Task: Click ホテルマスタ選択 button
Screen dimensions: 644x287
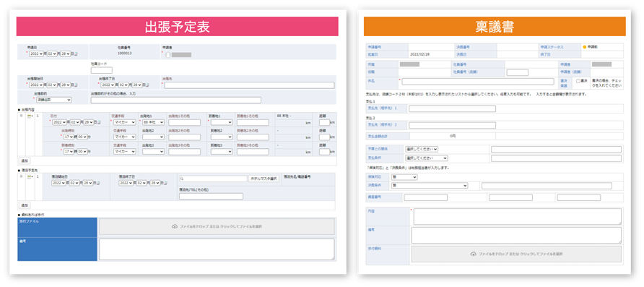Action: click(264, 179)
